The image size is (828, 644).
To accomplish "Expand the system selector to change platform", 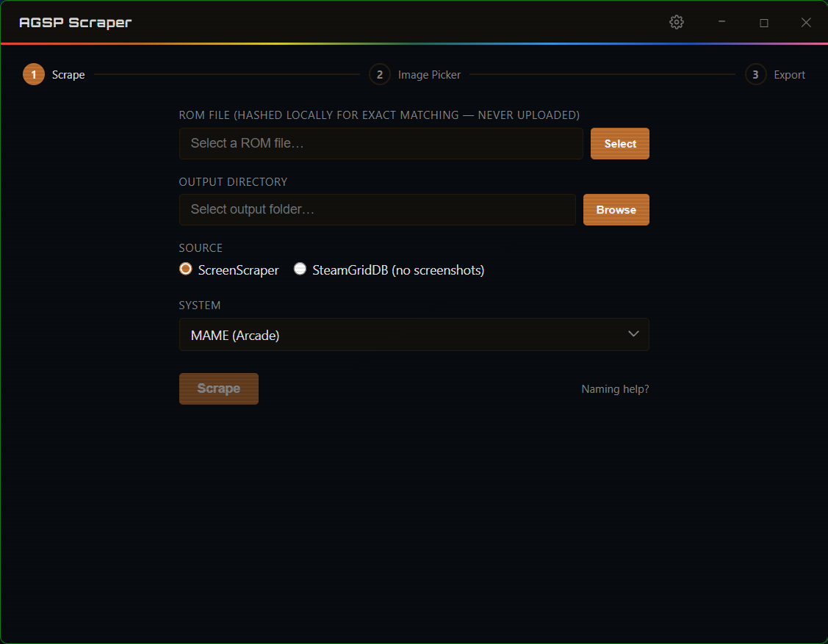I will point(414,334).
